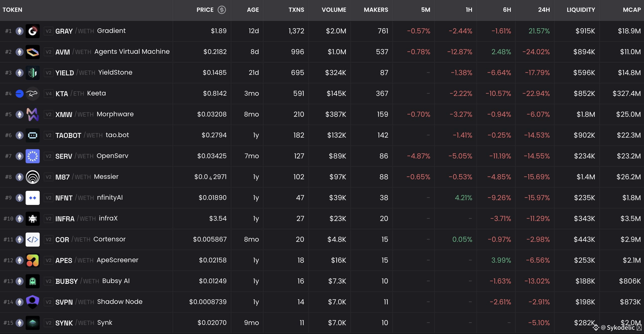Sort the table by 24H change column
644x334 pixels.
544,10
